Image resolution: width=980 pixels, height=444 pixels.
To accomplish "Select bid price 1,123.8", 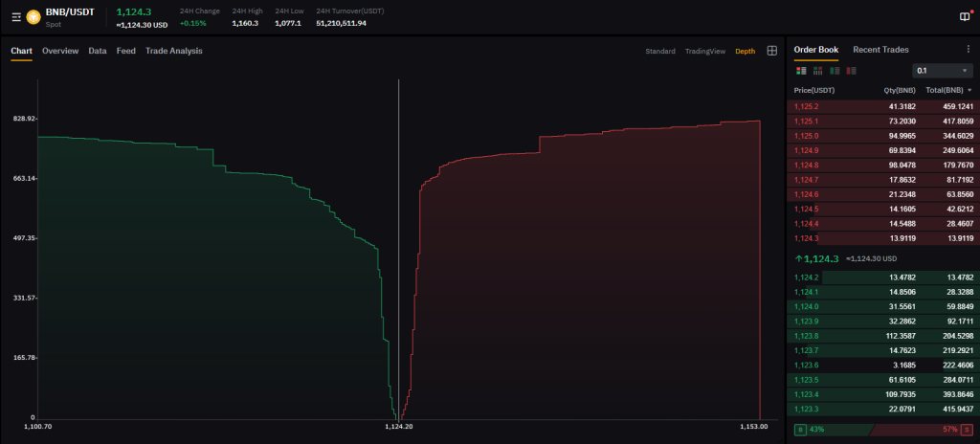I will coord(806,337).
